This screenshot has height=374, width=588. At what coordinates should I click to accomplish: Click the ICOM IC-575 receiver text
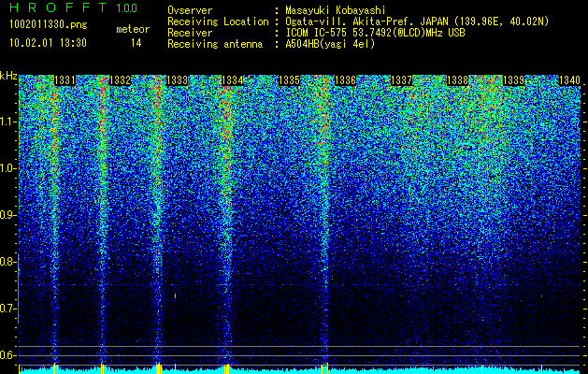[x=376, y=33]
